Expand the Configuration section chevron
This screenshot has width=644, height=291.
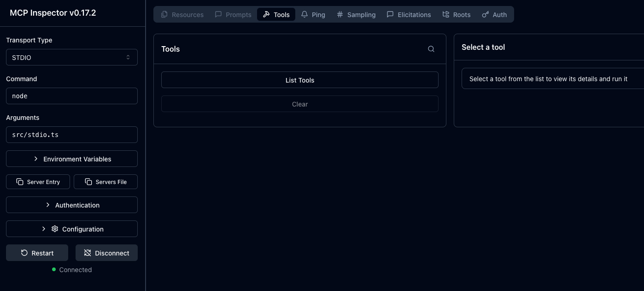[x=44, y=229]
